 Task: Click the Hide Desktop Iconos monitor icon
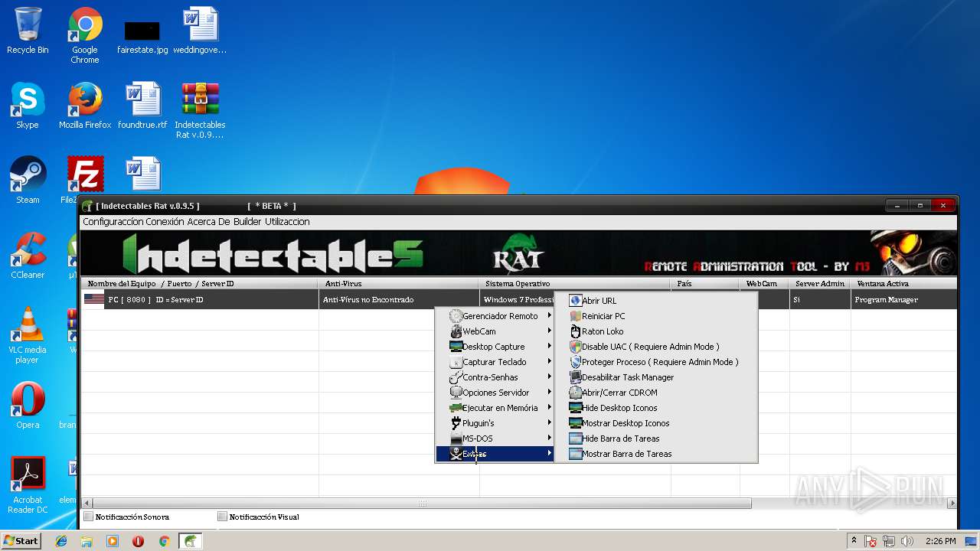pyautogui.click(x=575, y=408)
